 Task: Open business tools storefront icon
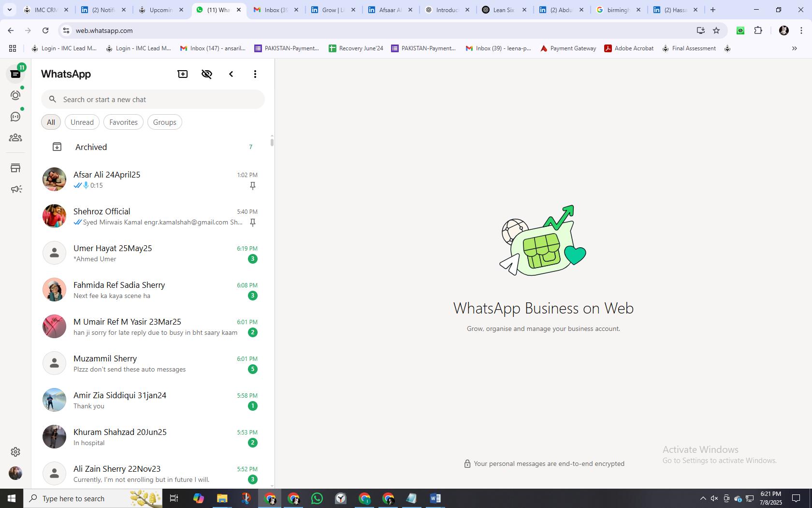pyautogui.click(x=15, y=168)
